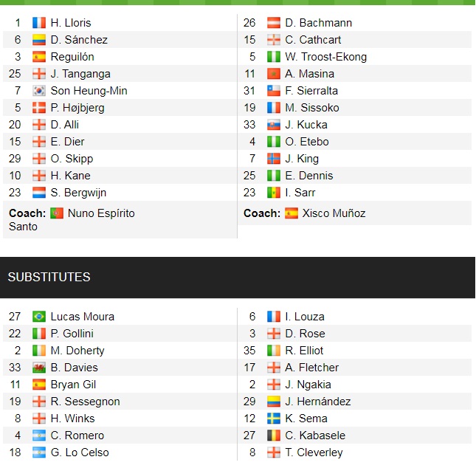476x468 pixels.
Task: Open substitute G. Lo Celso profile
Action: (x=80, y=452)
